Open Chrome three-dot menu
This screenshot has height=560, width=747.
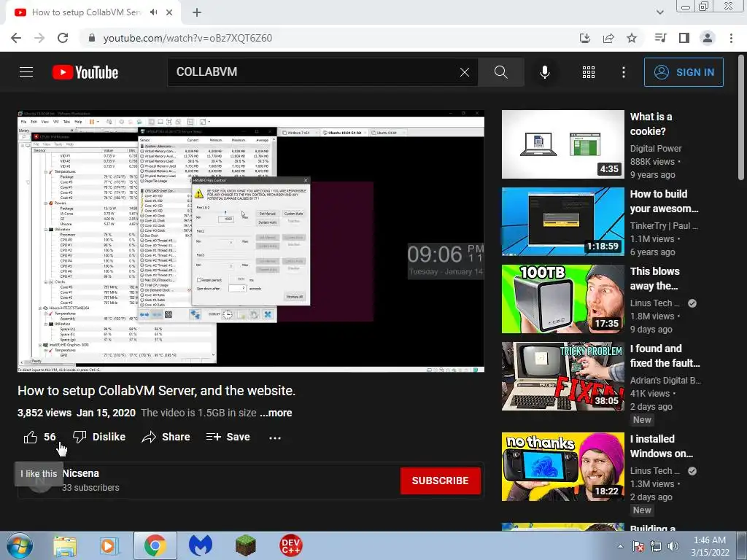click(x=731, y=38)
